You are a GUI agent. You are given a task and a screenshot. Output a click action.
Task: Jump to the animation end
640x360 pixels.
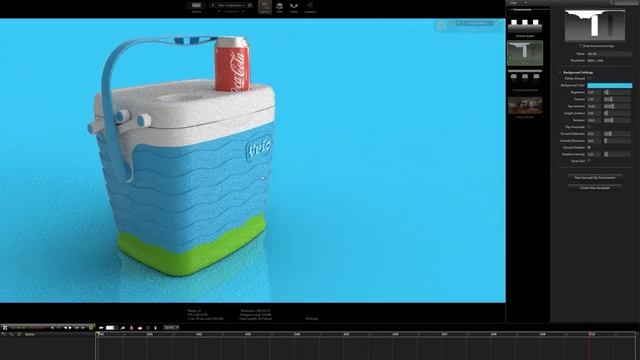coord(83,327)
